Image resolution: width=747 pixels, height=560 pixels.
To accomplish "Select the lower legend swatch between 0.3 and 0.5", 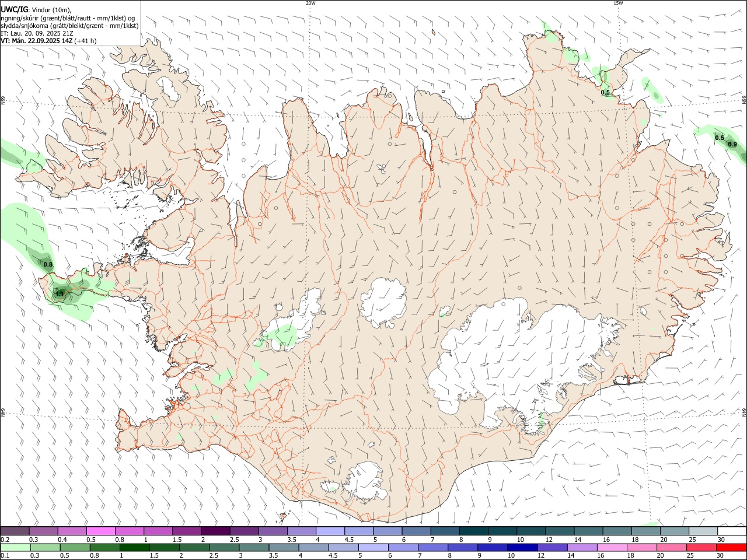I will coord(46,548).
